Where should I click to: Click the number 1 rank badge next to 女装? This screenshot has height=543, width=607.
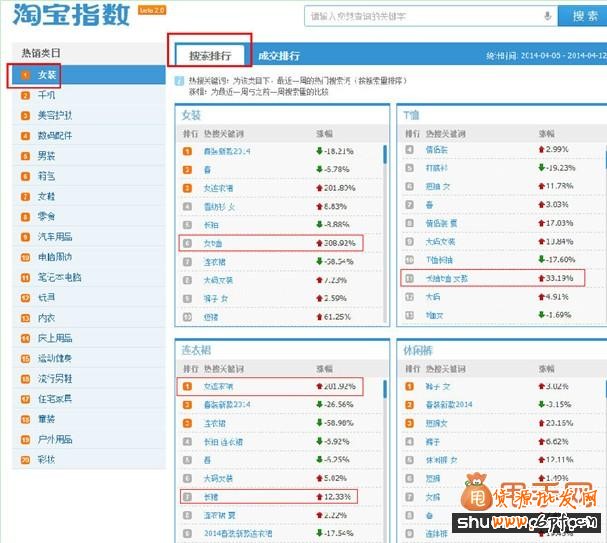pyautogui.click(x=26, y=75)
